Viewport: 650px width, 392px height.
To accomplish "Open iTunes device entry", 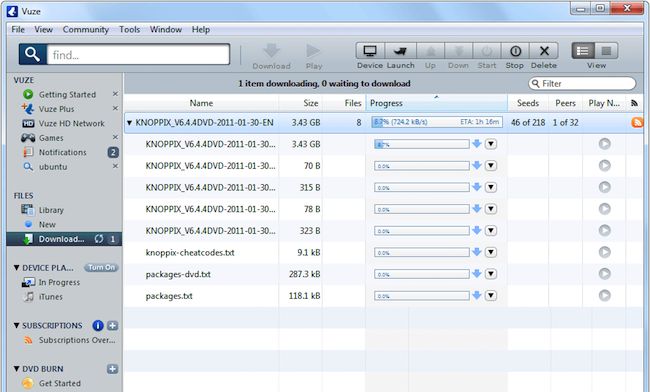I will (50, 297).
